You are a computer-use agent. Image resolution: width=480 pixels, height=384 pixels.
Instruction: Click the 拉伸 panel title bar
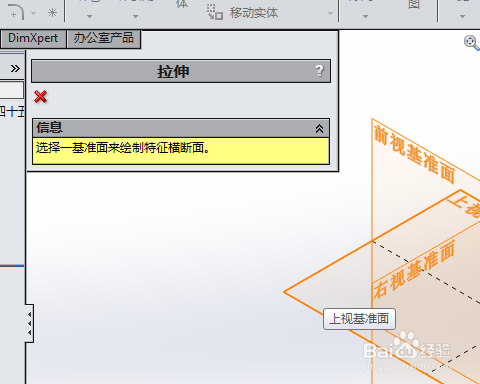point(181,71)
